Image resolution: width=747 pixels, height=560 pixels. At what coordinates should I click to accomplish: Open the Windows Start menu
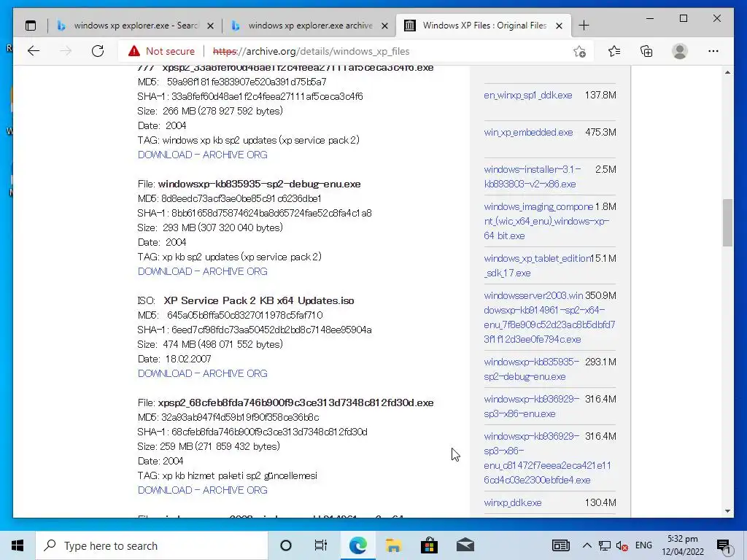pyautogui.click(x=18, y=545)
